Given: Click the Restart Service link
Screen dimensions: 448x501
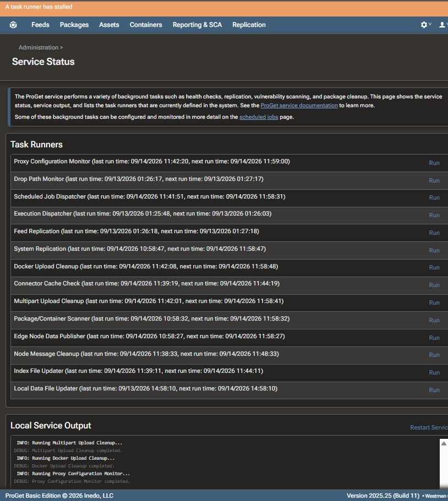Looking at the screenshot, I should (x=429, y=427).
